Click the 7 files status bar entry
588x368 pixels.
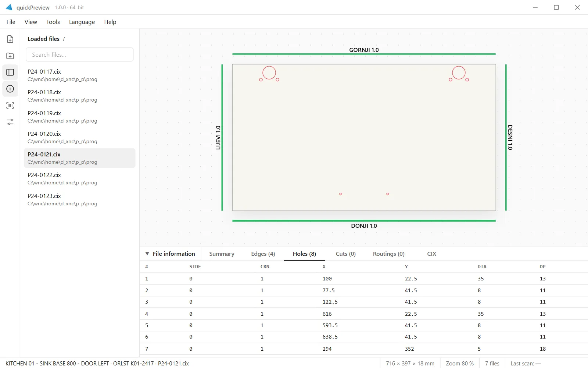tap(492, 363)
